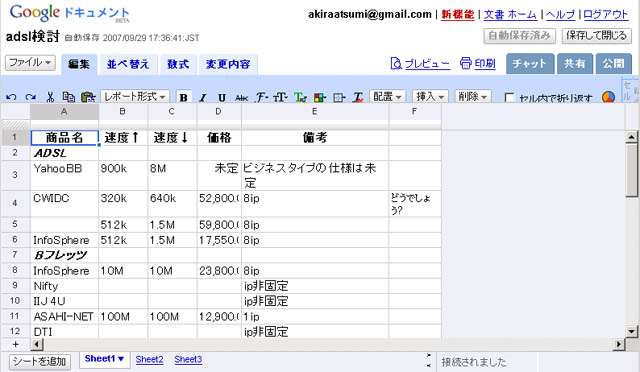
Task: Select the ASAHI-NET cell
Action: [x=64, y=316]
